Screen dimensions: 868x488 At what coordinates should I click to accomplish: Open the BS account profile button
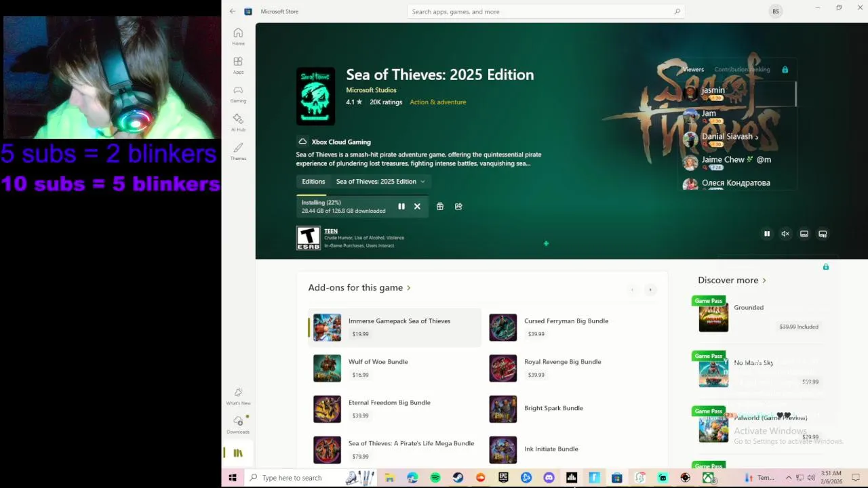coord(776,11)
